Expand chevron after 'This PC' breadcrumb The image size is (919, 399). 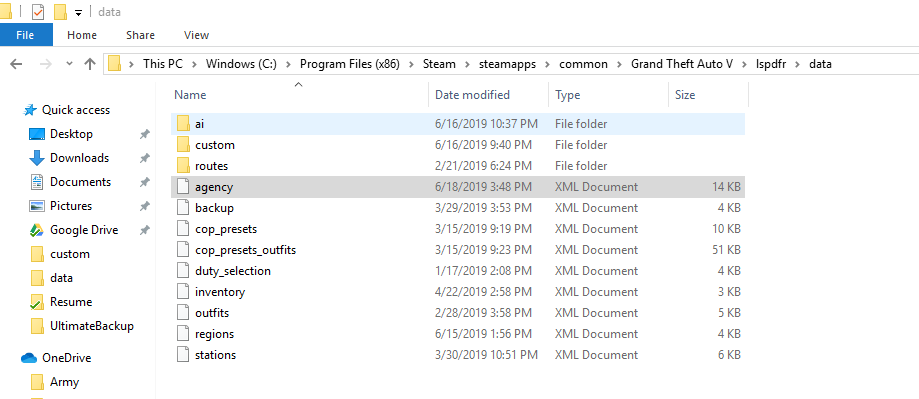(x=195, y=64)
